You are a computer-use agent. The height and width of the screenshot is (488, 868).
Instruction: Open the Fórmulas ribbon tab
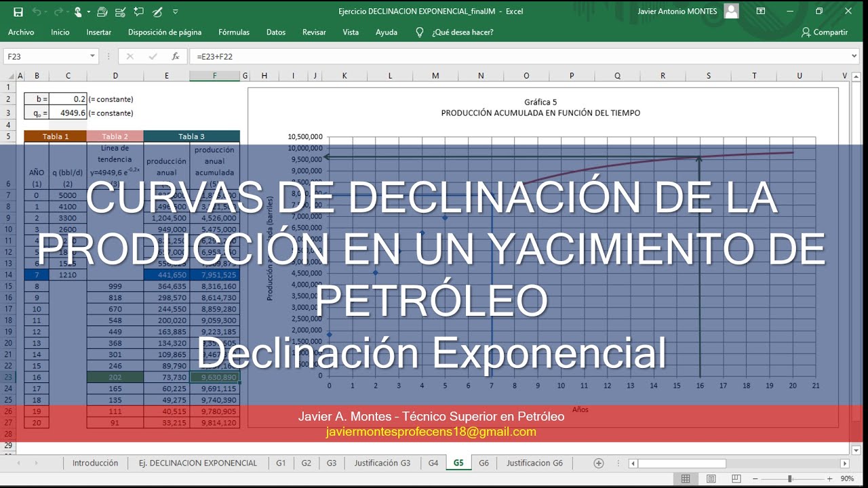pyautogui.click(x=234, y=32)
